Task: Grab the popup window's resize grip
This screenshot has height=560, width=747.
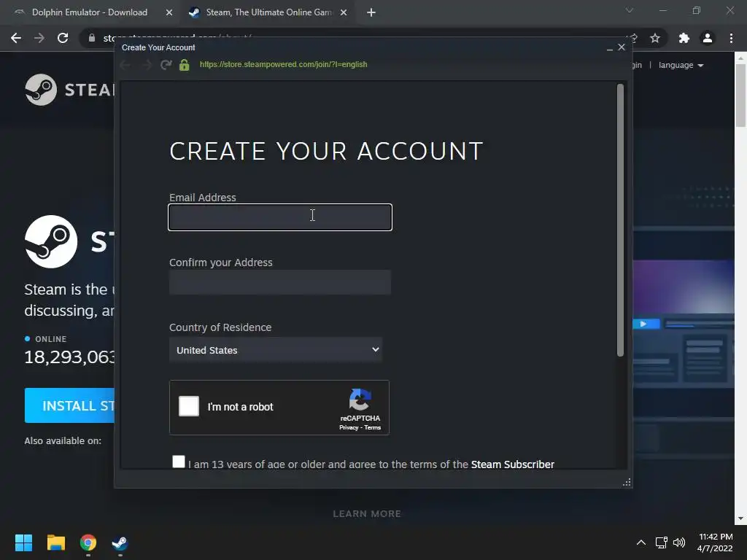Action: 627,483
